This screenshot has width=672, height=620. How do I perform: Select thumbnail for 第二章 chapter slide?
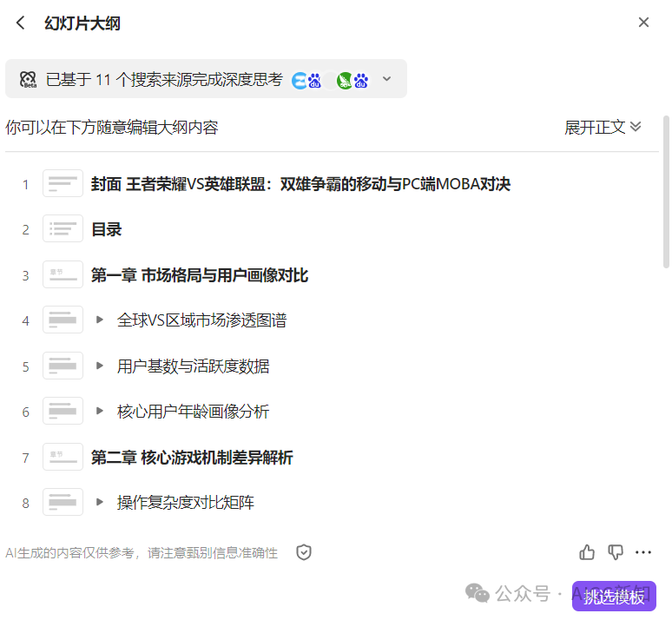(x=63, y=457)
